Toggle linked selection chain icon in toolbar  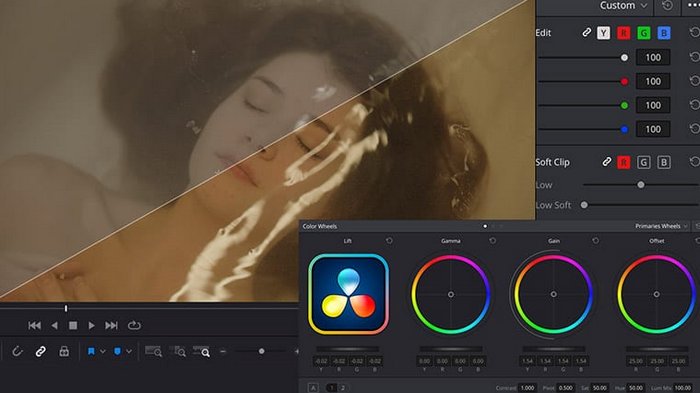(x=41, y=351)
